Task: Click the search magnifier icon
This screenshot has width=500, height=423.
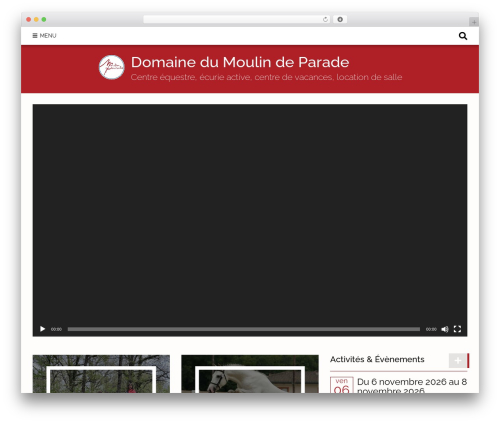Action: 463,36
